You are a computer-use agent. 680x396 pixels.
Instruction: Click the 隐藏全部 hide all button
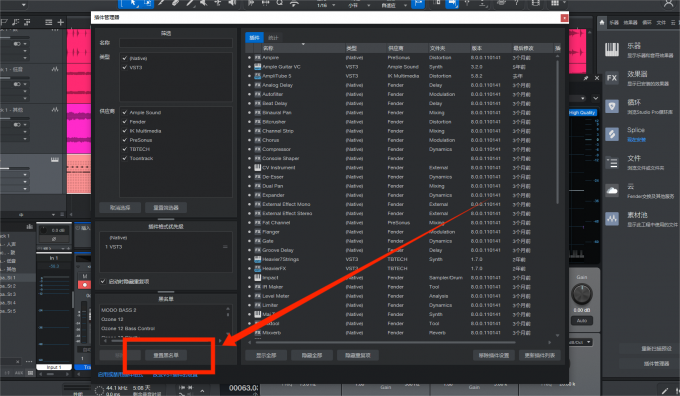tap(312, 355)
